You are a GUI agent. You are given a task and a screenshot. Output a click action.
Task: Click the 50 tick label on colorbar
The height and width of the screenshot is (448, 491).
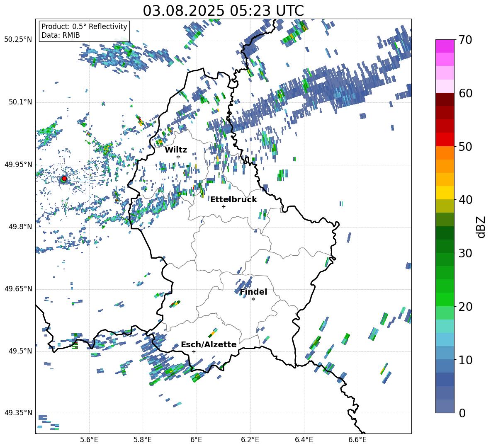click(x=465, y=146)
